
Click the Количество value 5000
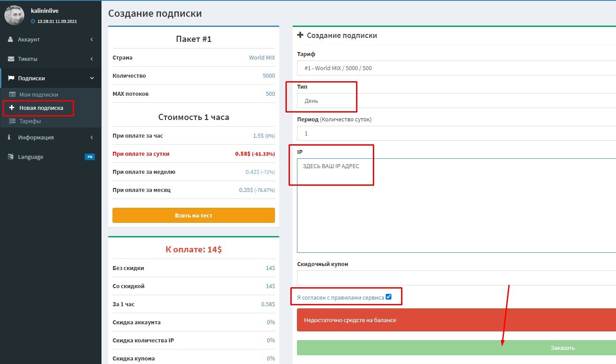pos(269,75)
